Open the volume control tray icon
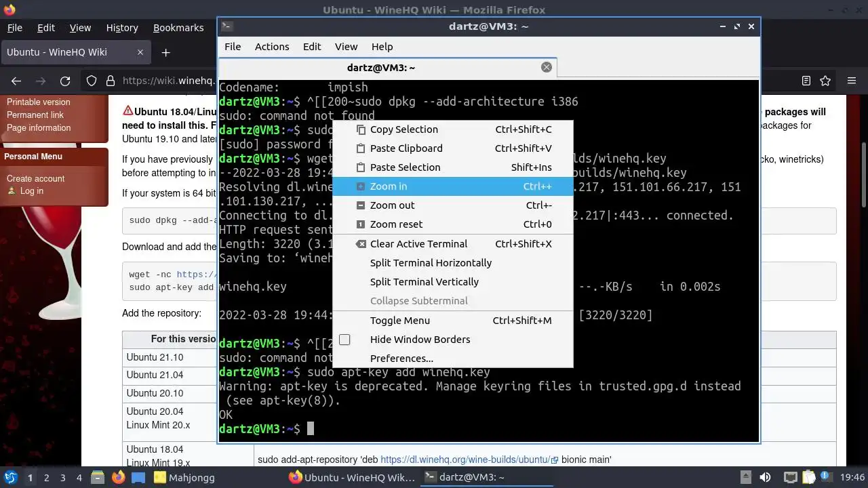 pos(764,478)
